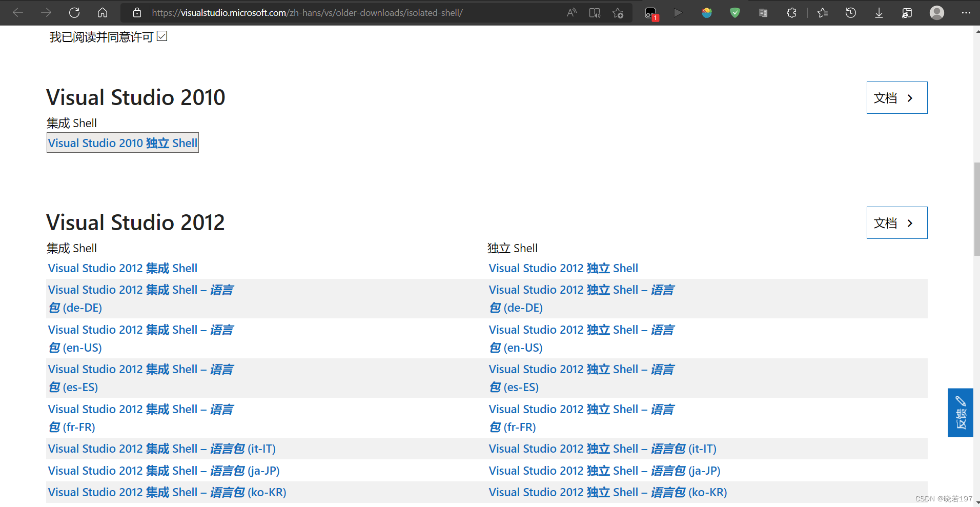Refresh the current downloads page
Viewport: 980px width, 507px height.
[x=74, y=12]
